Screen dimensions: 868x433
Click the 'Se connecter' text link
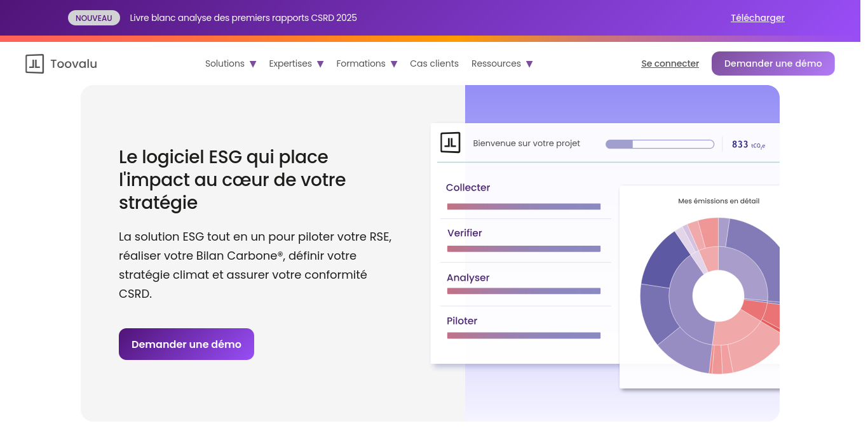tap(670, 63)
